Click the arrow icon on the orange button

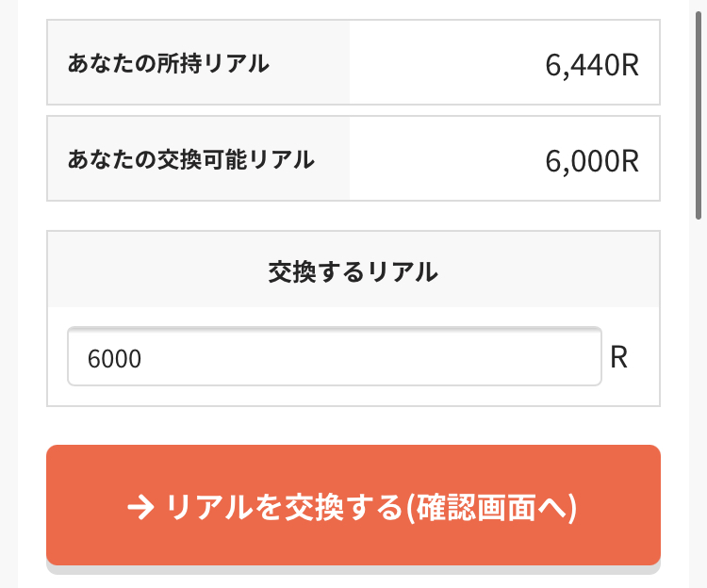(x=140, y=508)
